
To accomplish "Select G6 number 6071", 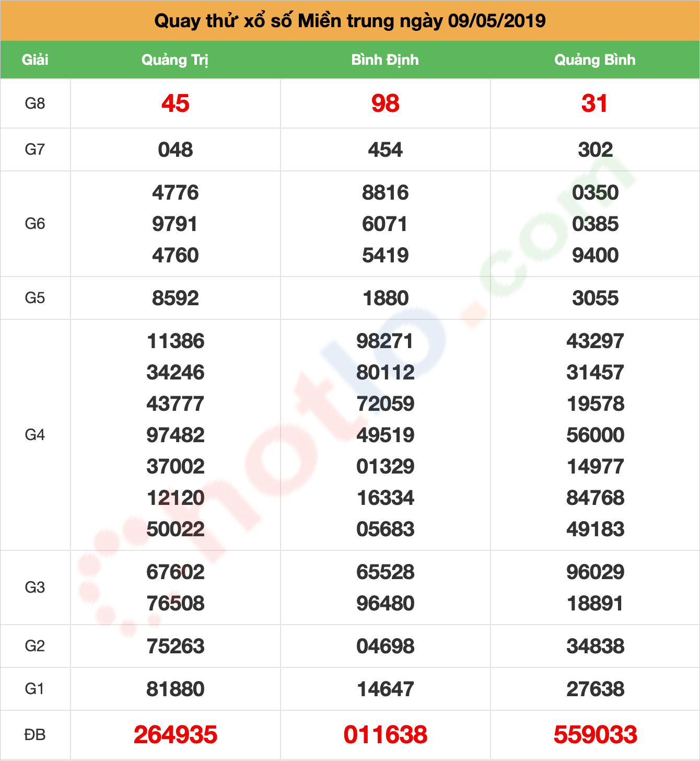I will pos(386,224).
